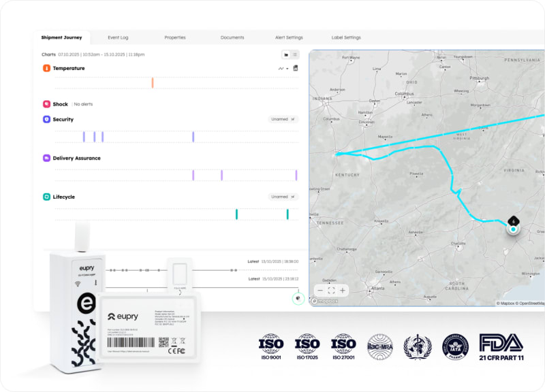
Task: Click the Latest 15/10/2025 23:18:12 timestamp
Action: point(273,279)
